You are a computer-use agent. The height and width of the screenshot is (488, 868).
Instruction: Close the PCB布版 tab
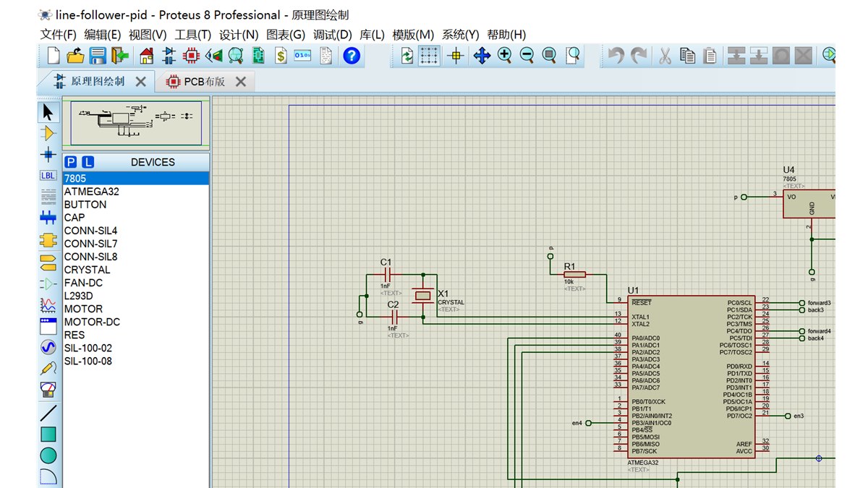[241, 82]
